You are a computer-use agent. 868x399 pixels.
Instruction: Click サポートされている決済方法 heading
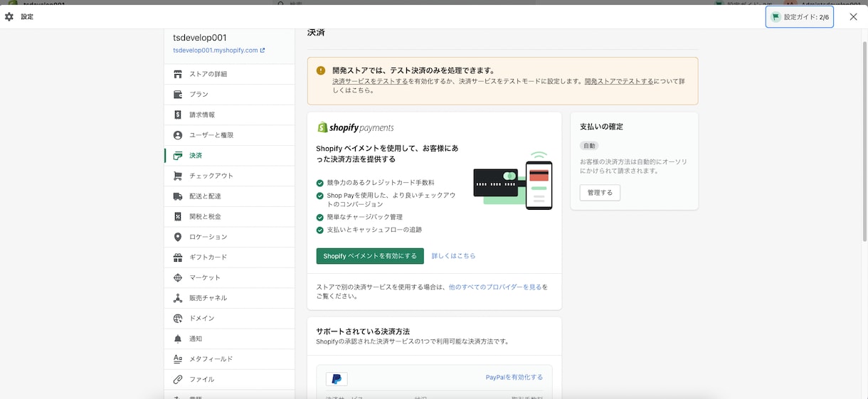[x=363, y=331]
